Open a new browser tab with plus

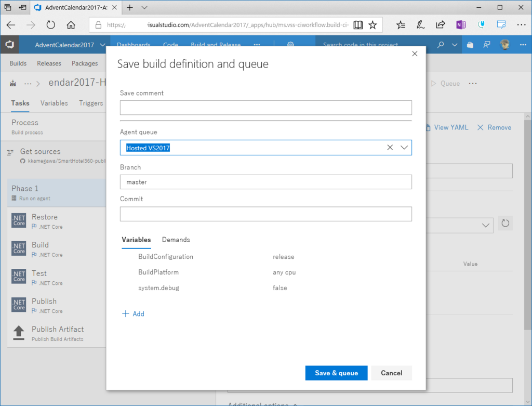click(129, 7)
